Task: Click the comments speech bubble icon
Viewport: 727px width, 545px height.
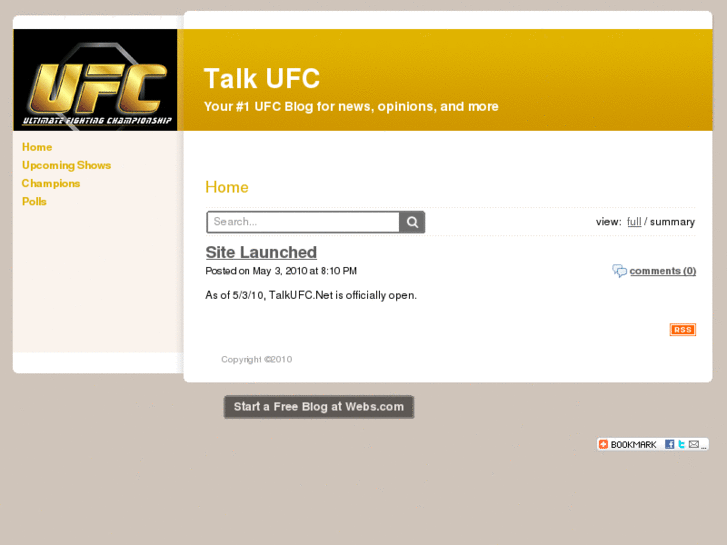Action: click(x=619, y=271)
